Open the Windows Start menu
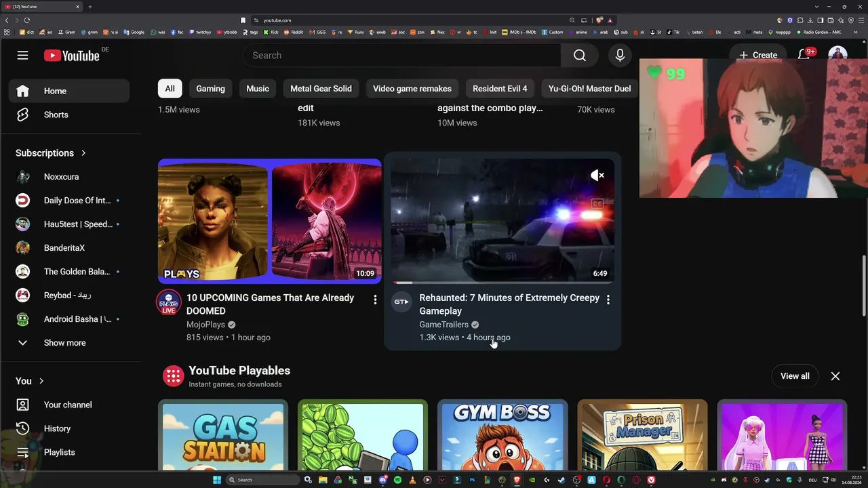868x488 pixels. pyautogui.click(x=217, y=480)
